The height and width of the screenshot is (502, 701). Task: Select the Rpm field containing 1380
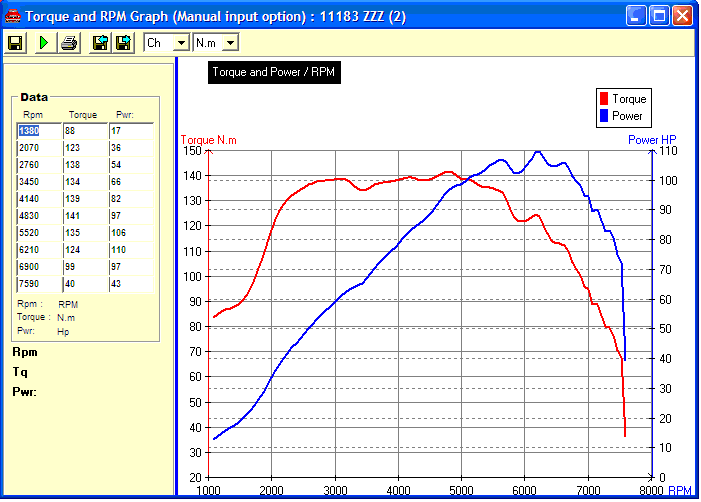pos(38,130)
